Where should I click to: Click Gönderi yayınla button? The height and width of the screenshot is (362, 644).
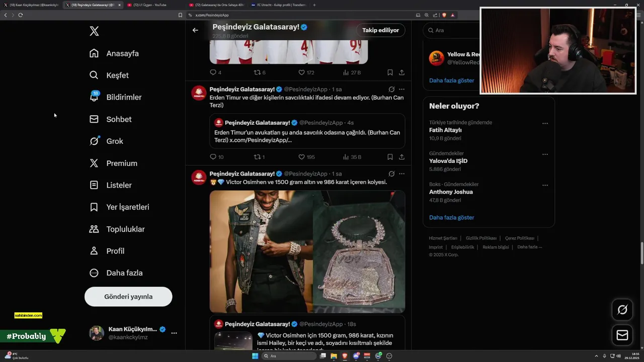128,297
